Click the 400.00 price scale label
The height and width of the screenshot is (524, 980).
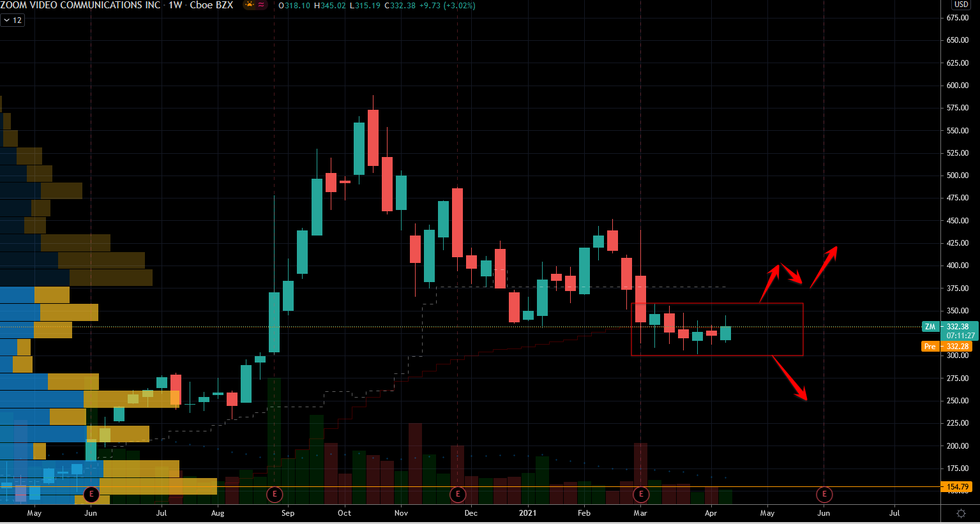(958, 266)
